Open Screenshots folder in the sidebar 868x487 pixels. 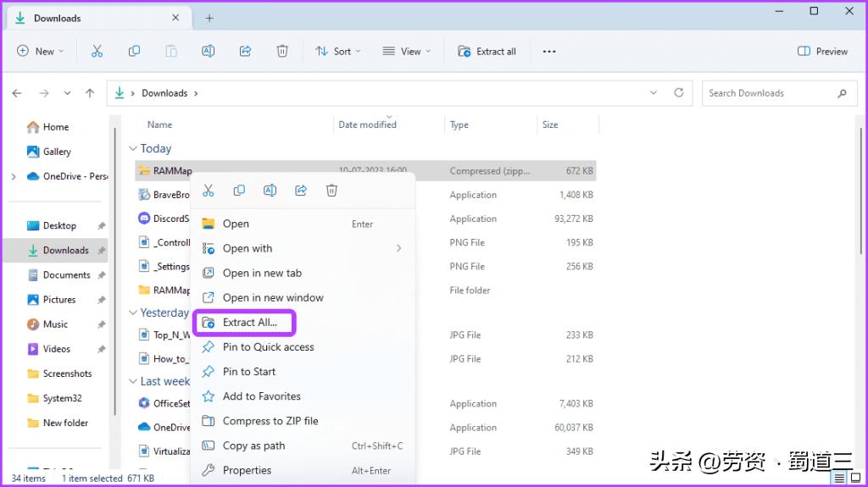pyautogui.click(x=60, y=374)
